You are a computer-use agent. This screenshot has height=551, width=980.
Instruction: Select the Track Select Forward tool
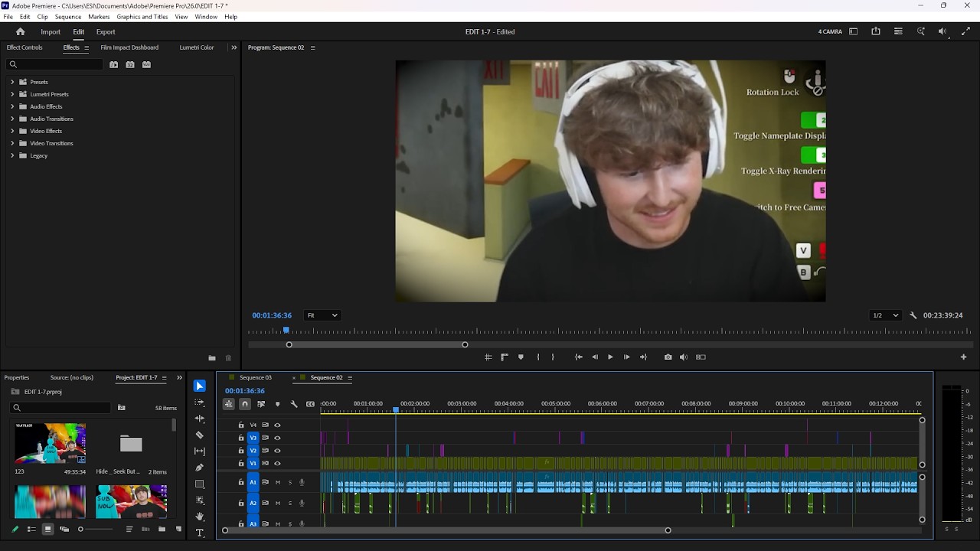[200, 403]
